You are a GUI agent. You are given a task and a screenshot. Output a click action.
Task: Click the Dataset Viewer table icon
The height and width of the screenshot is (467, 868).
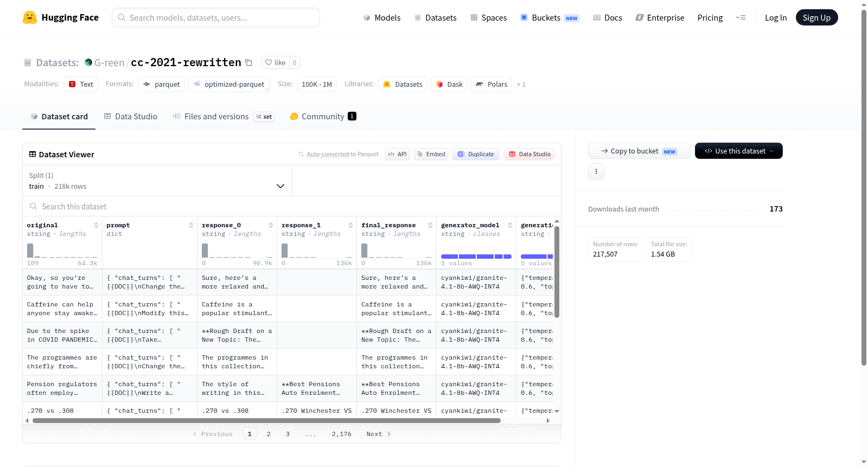point(33,155)
